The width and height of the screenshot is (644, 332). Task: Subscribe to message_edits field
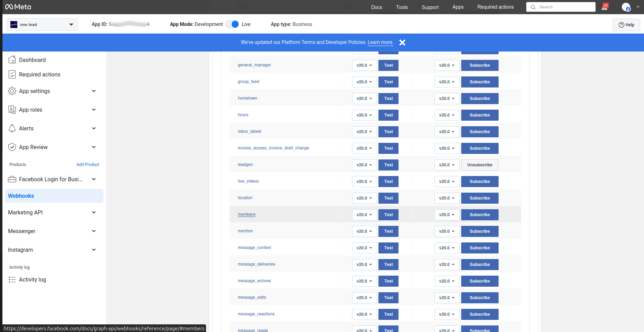pos(480,298)
